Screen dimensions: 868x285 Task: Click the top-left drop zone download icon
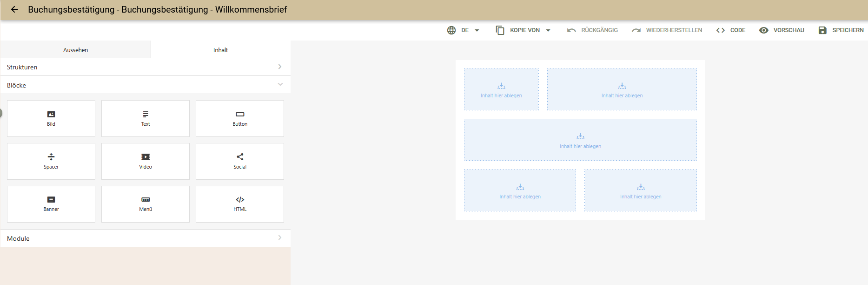click(501, 86)
